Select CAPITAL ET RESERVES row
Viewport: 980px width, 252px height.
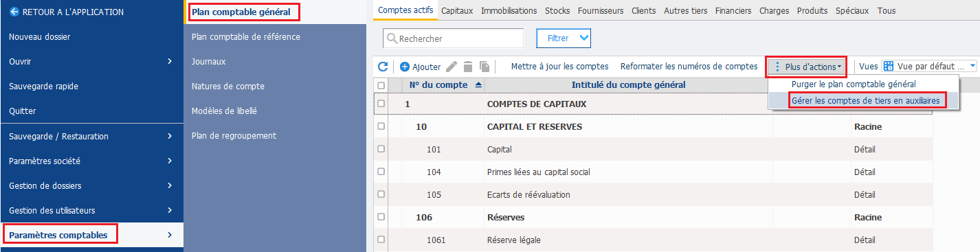pos(534,126)
